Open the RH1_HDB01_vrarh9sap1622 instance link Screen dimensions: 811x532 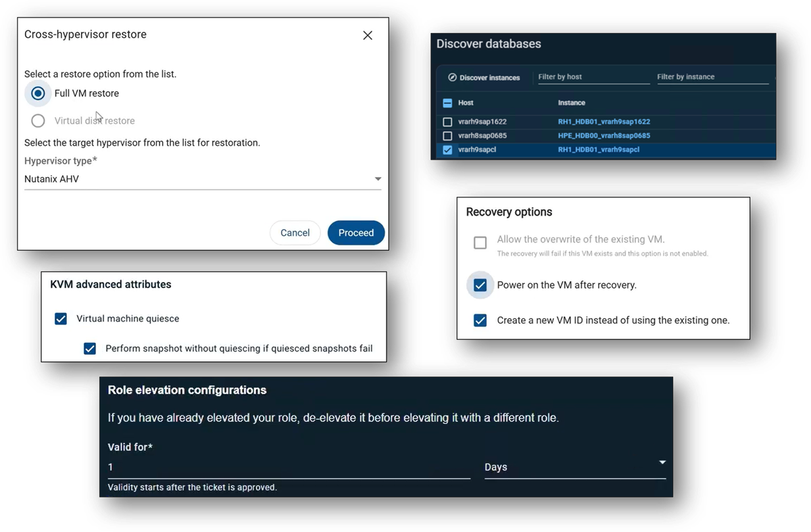click(604, 122)
